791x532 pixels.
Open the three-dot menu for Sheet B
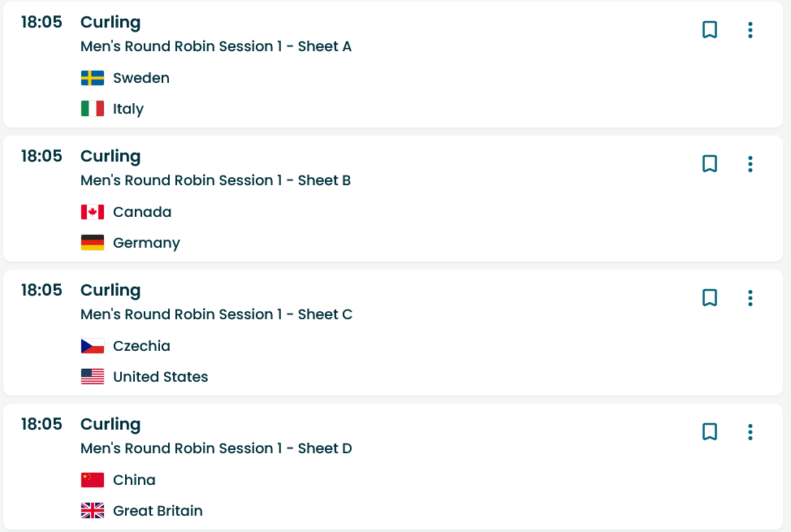point(750,163)
